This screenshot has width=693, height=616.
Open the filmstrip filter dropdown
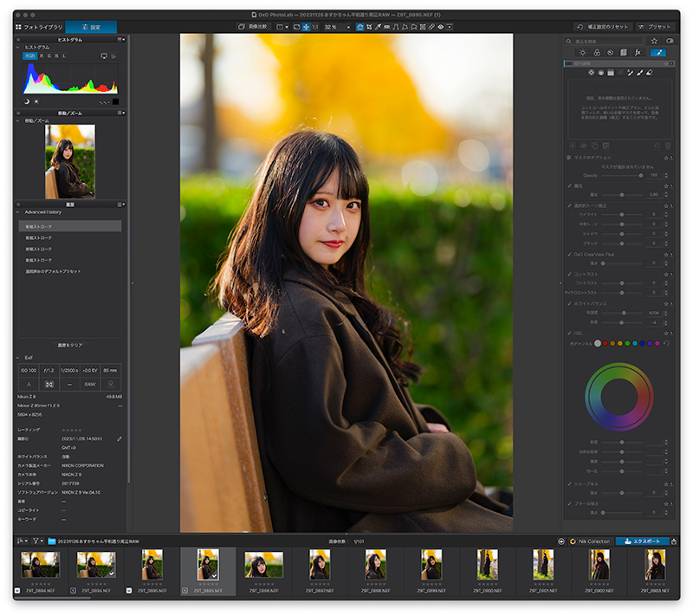click(38, 541)
